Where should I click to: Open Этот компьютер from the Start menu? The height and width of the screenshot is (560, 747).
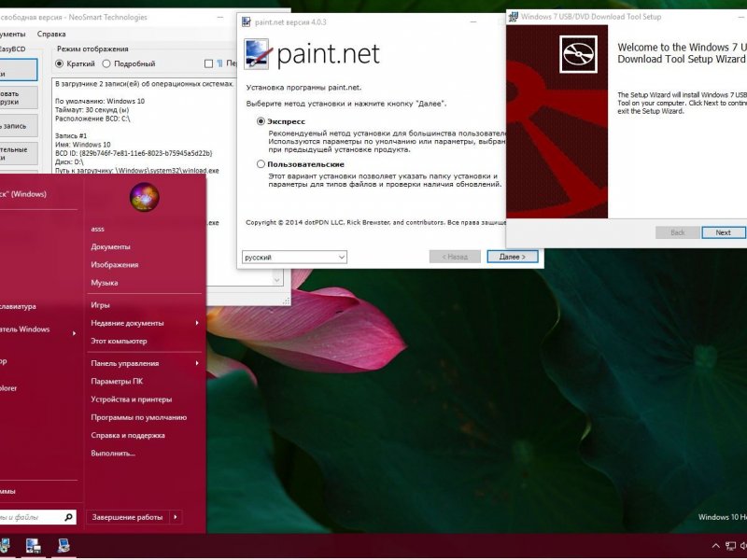point(119,341)
